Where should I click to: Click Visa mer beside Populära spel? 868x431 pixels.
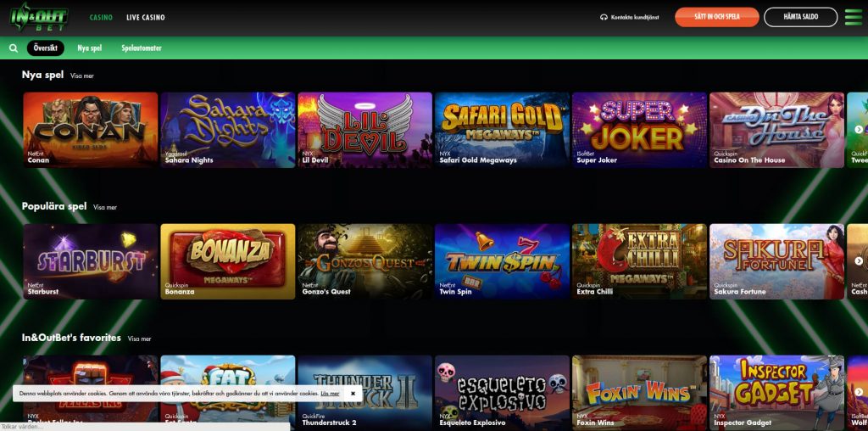click(105, 207)
